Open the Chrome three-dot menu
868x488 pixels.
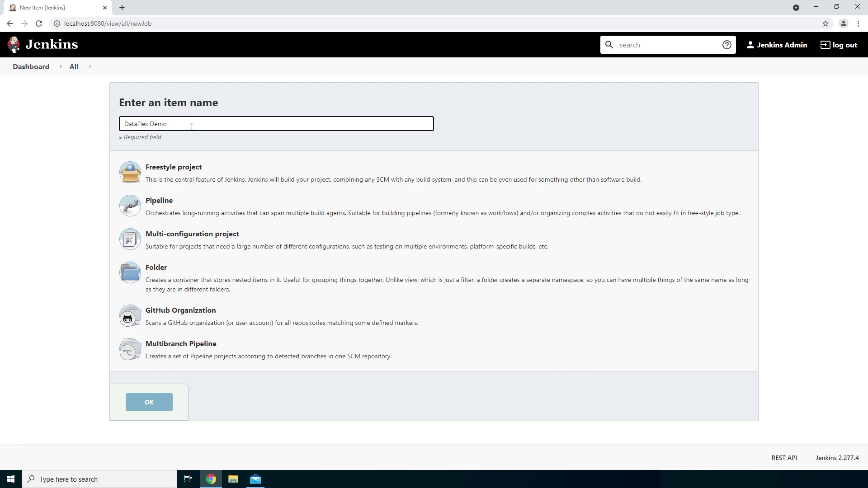858,23
